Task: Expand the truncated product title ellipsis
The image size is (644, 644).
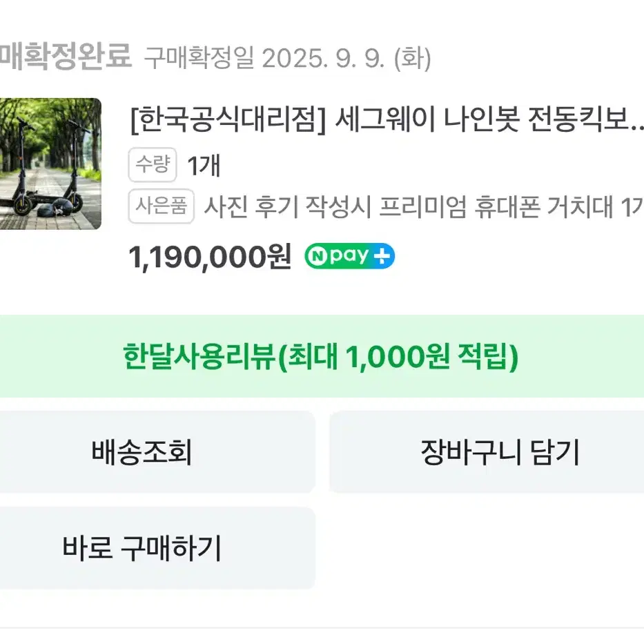Action: [x=635, y=126]
